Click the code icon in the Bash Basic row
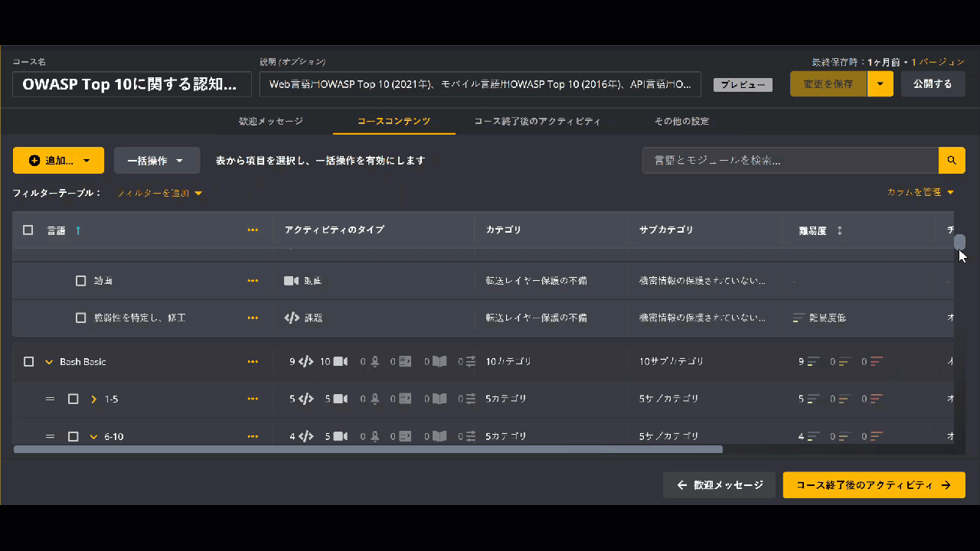Image resolution: width=980 pixels, height=551 pixels. pos(305,362)
